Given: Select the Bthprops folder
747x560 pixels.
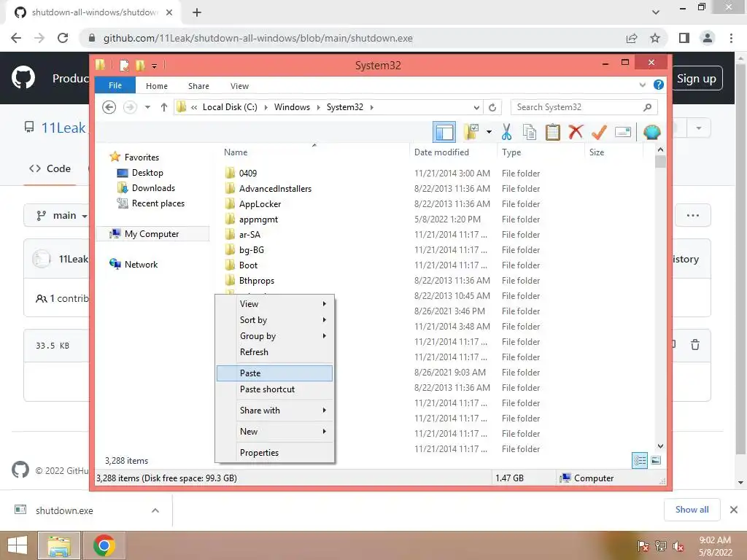Looking at the screenshot, I should (x=256, y=281).
